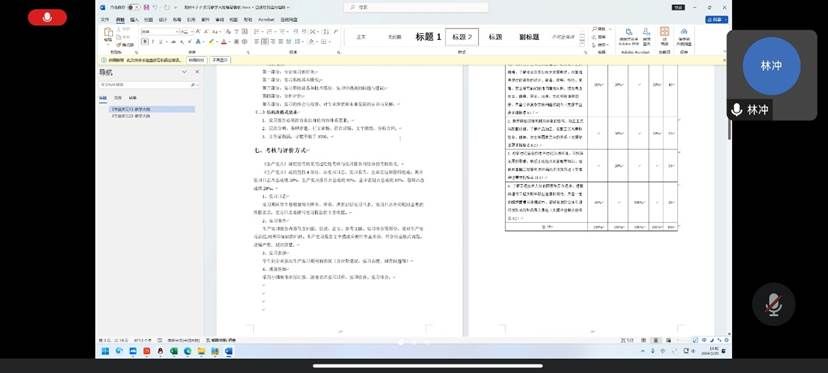Select the 副标题 subtitle style
The width and height of the screenshot is (828, 373).
pyautogui.click(x=529, y=37)
